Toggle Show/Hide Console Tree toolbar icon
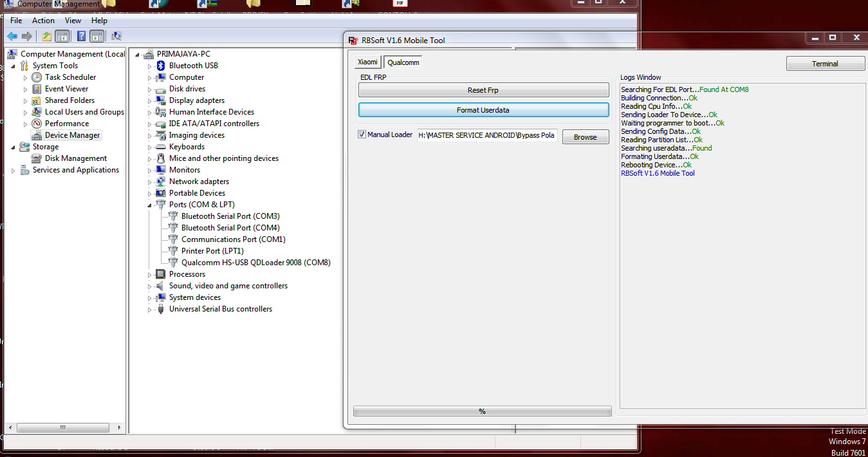The width and height of the screenshot is (868, 457). (62, 36)
